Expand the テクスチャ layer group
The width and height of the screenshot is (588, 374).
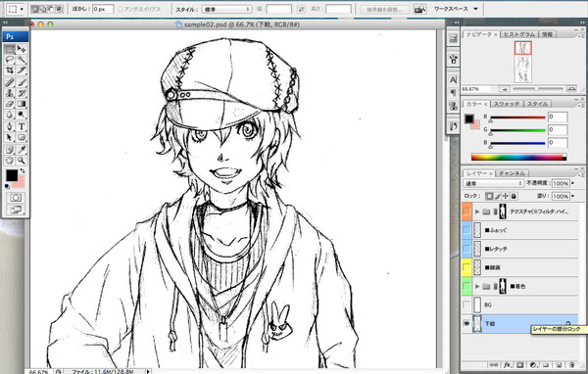477,211
